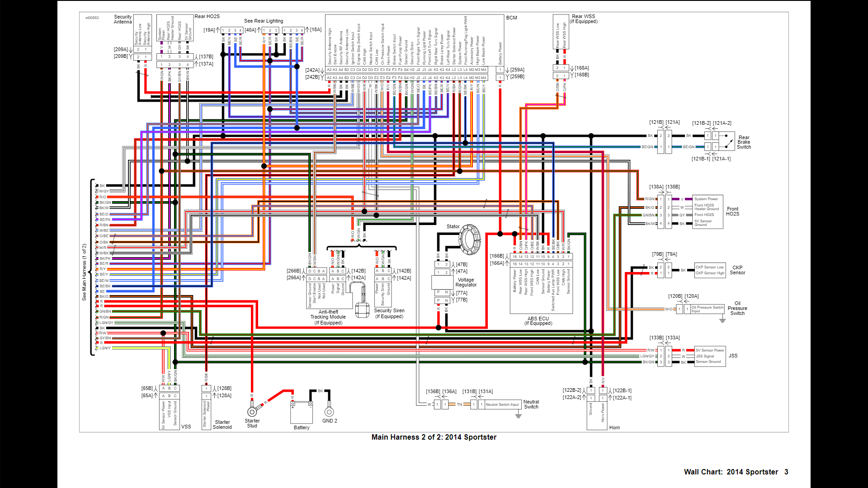Click connector label [18A]
This screenshot has width=868, height=488.
pyautogui.click(x=316, y=29)
